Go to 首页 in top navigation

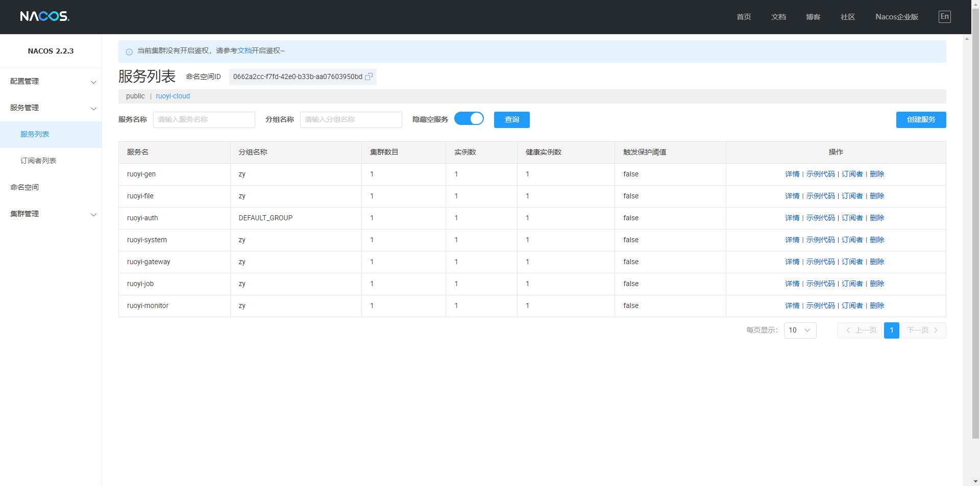pyautogui.click(x=744, y=17)
